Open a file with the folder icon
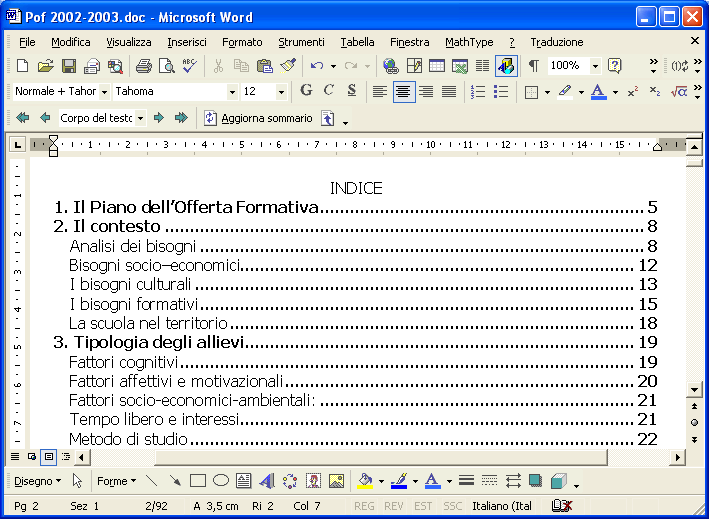This screenshot has width=709, height=519. (46, 66)
